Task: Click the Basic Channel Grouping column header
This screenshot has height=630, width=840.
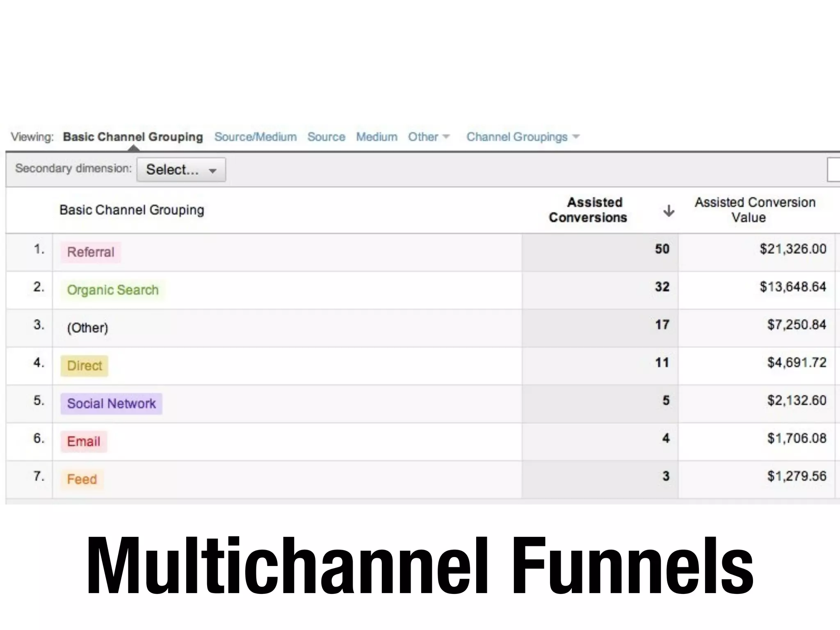Action: coord(132,210)
